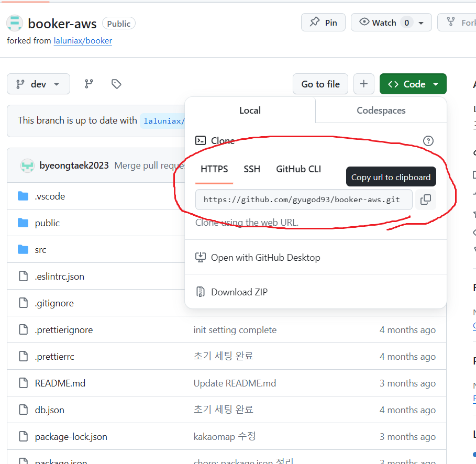Open db.json '초기 세팅 완료' commit message
The image size is (476, 464).
[224, 410]
